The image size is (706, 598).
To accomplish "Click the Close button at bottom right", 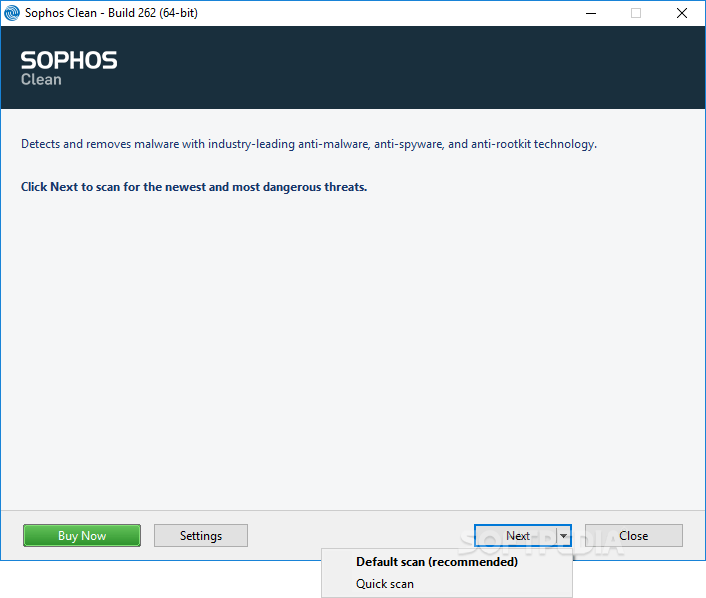I will (x=634, y=535).
